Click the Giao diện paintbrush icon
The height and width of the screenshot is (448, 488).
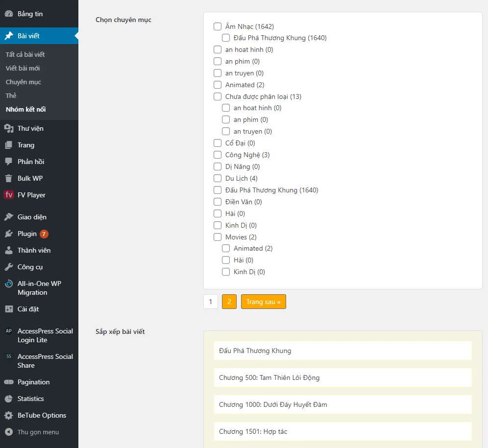(x=9, y=217)
